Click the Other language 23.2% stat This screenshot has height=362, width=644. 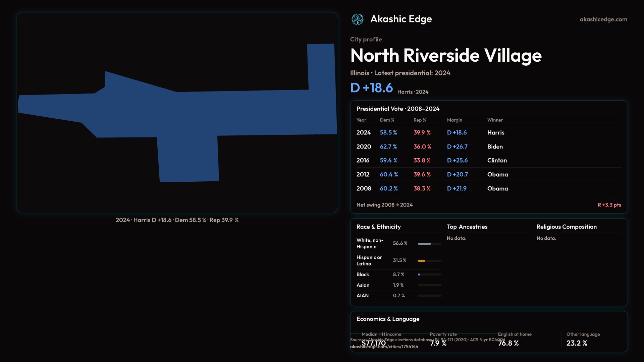577,343
